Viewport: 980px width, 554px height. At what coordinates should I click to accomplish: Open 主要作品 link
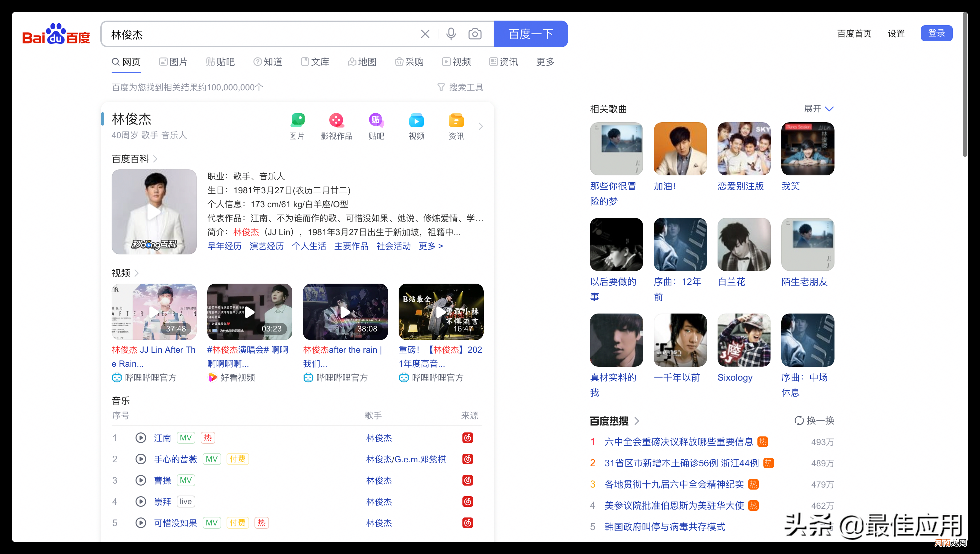[351, 246]
